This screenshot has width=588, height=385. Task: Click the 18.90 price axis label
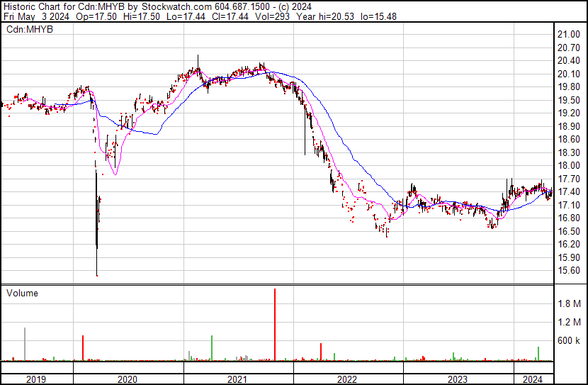568,126
